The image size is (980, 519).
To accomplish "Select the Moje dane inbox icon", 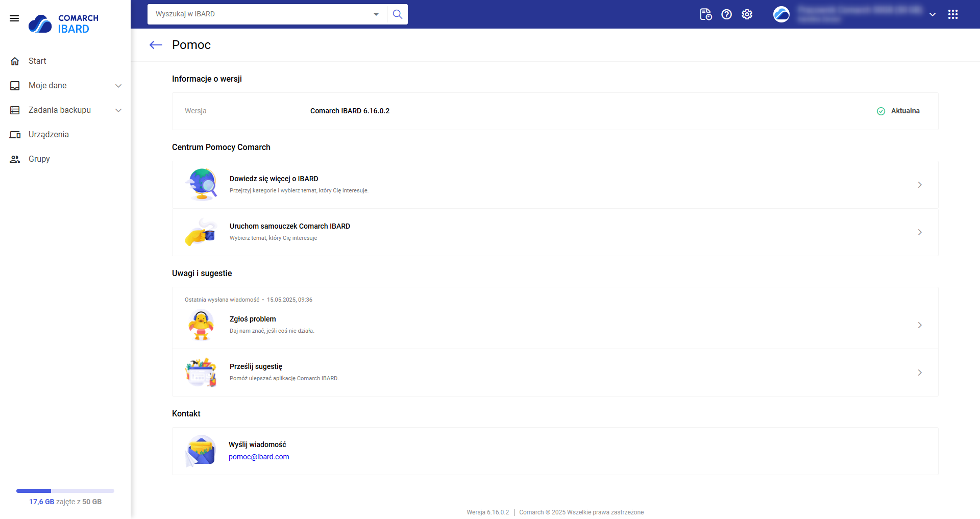I will (15, 86).
